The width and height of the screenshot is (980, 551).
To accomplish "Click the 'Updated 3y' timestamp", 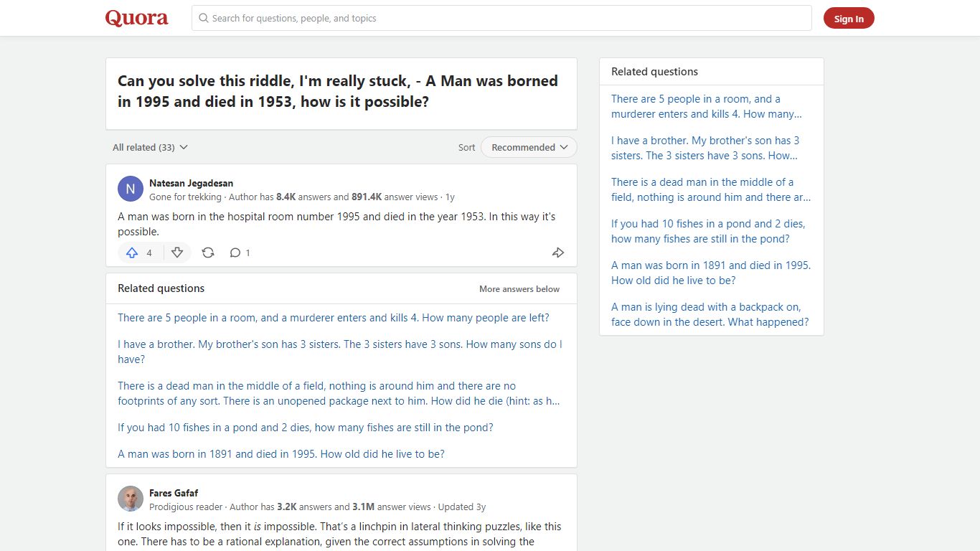I will 462,507.
